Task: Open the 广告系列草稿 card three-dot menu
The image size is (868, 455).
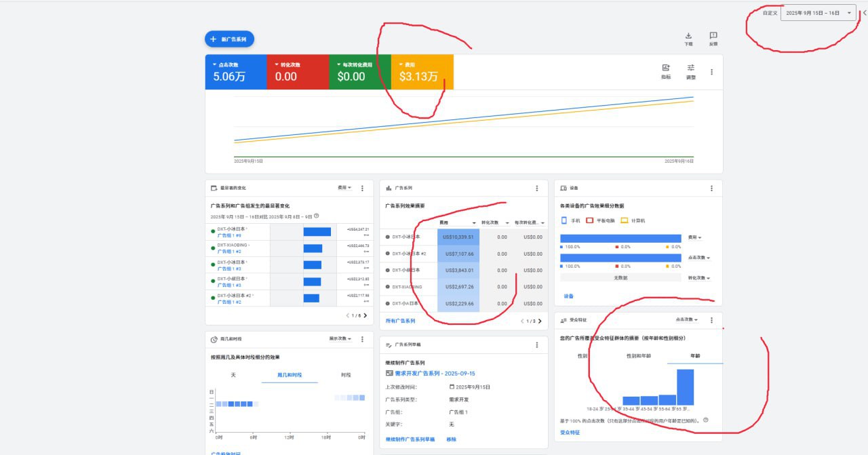Action: coord(536,345)
